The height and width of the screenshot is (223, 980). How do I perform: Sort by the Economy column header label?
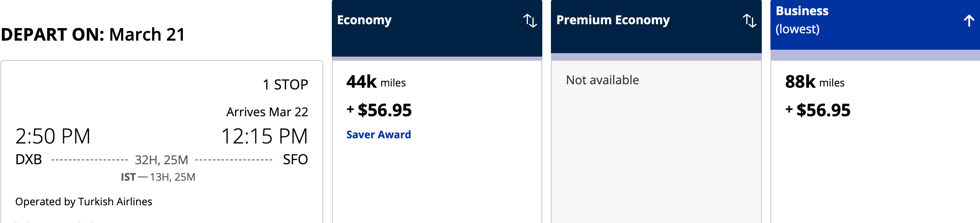pos(364,20)
